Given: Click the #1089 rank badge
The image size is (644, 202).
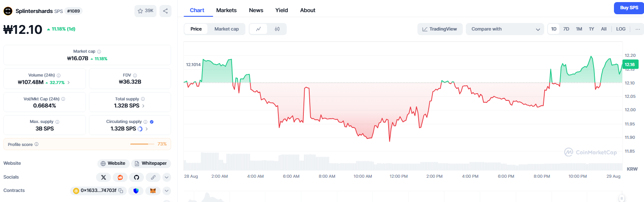Looking at the screenshot, I should [73, 11].
